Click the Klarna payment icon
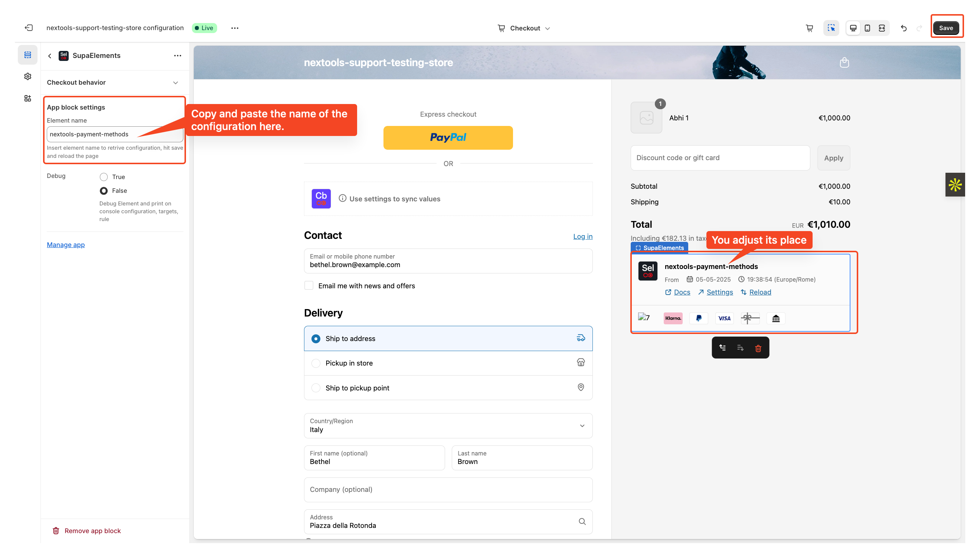The width and height of the screenshot is (980, 558). (673, 318)
